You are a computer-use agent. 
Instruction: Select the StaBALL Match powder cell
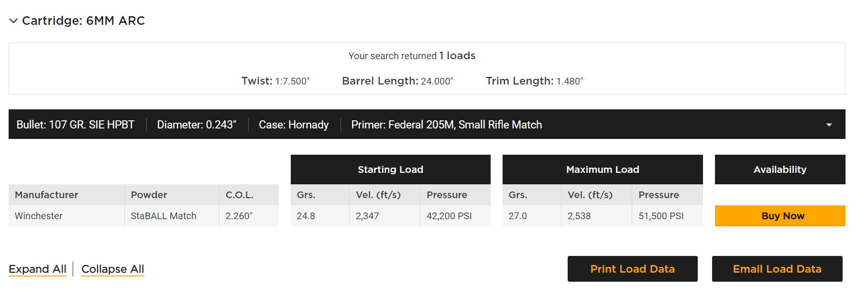tap(172, 216)
